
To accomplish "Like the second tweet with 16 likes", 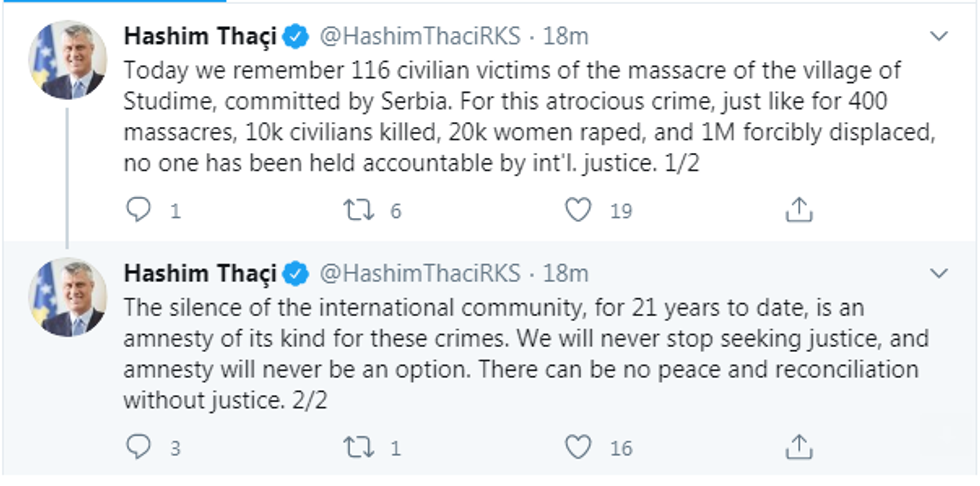I will (x=578, y=447).
